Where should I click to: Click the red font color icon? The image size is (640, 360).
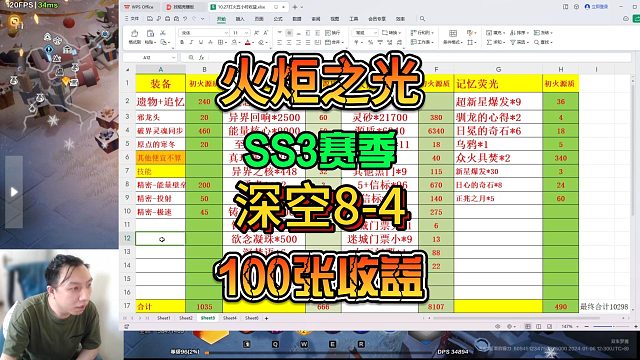247,42
